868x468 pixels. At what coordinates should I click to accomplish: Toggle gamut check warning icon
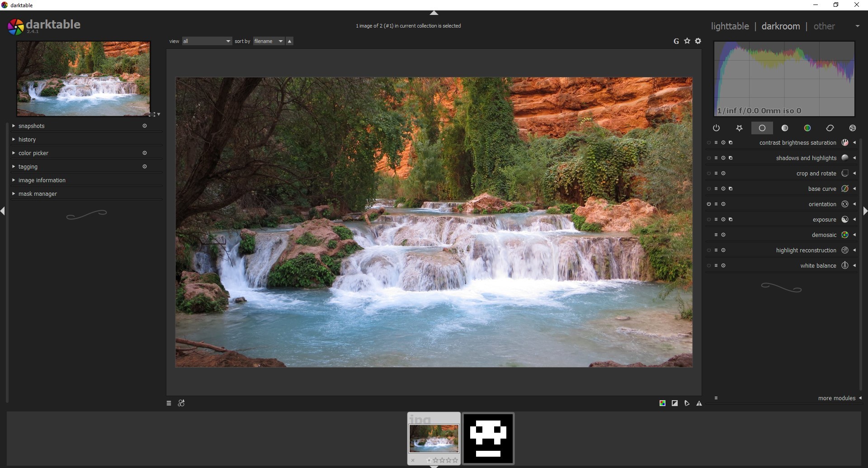(x=699, y=403)
